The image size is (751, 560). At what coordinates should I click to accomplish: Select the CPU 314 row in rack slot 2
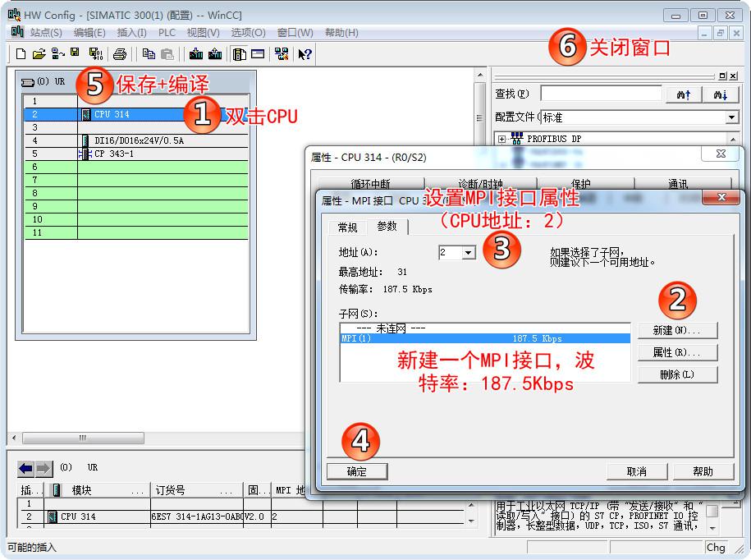click(x=136, y=114)
